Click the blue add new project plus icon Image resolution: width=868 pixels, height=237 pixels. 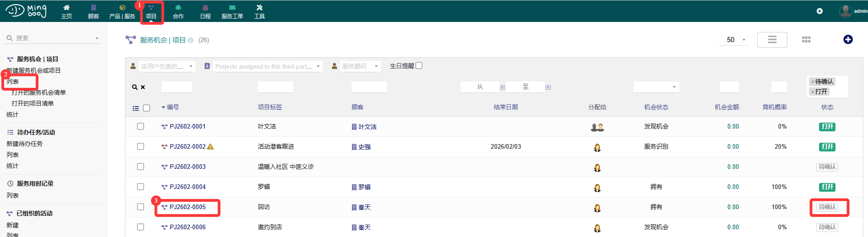click(848, 40)
